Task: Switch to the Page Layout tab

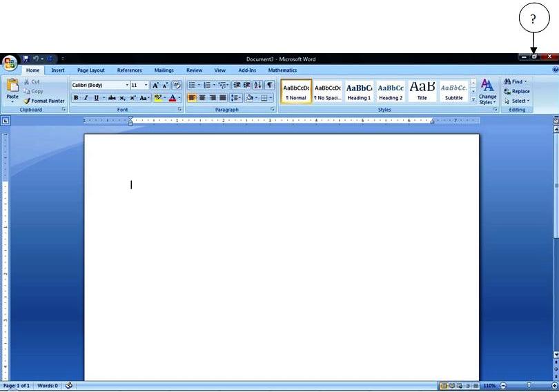Action: (91, 70)
